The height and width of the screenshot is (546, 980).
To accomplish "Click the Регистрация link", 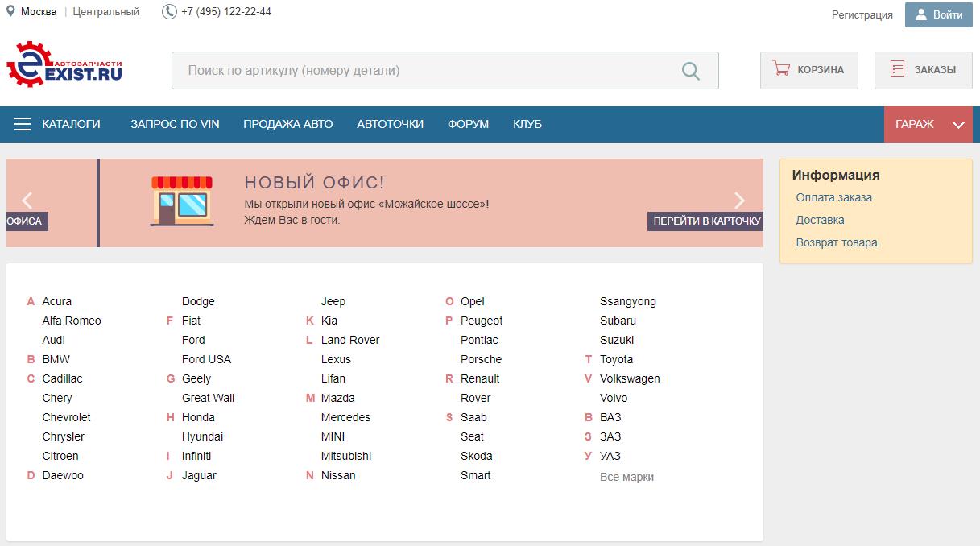I will [x=862, y=14].
